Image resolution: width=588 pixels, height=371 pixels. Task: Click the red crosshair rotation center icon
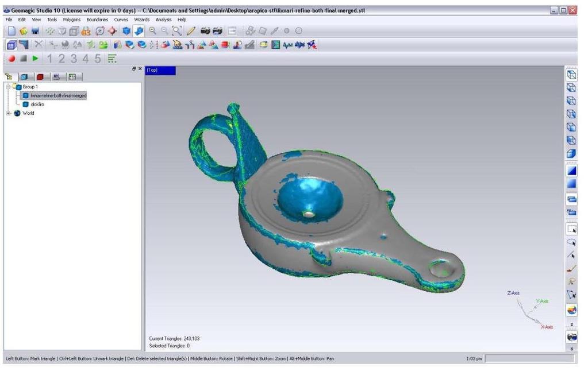coord(112,31)
